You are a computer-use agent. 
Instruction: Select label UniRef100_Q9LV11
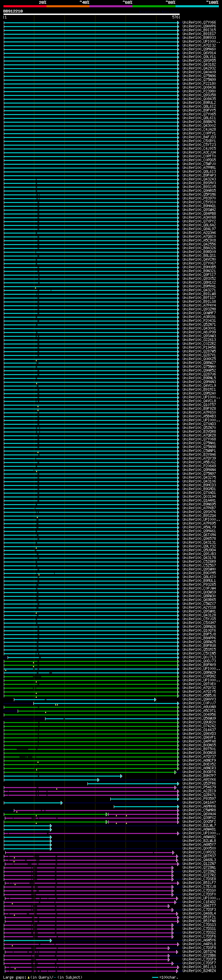(199, 57)
